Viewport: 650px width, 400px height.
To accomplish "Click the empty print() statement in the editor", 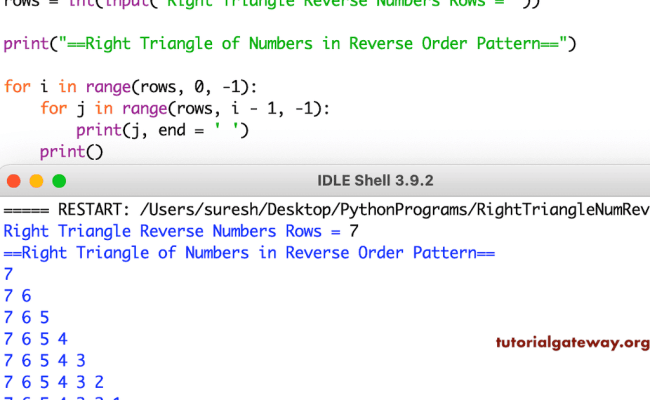I will (71, 152).
